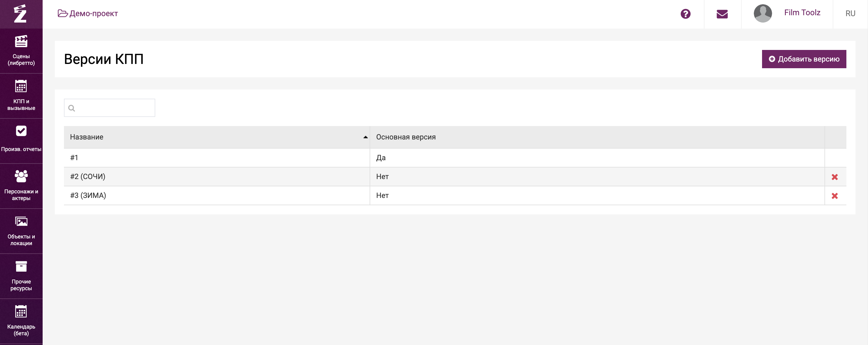The height and width of the screenshot is (345, 868).
Task: Click the help question mark icon
Action: (685, 14)
